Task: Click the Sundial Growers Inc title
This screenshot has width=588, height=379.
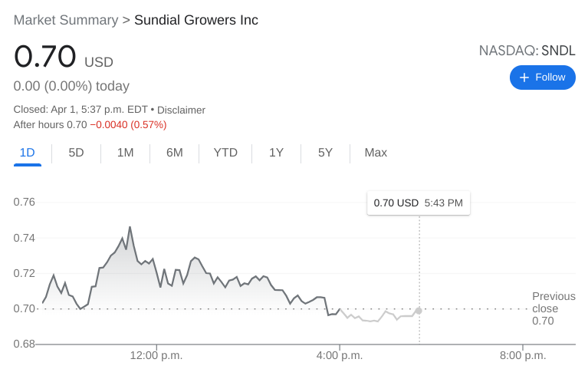Action: (196, 20)
